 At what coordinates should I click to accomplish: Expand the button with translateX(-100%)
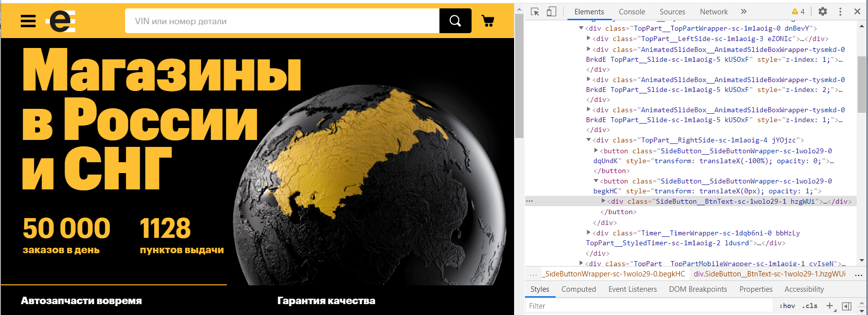pos(596,151)
